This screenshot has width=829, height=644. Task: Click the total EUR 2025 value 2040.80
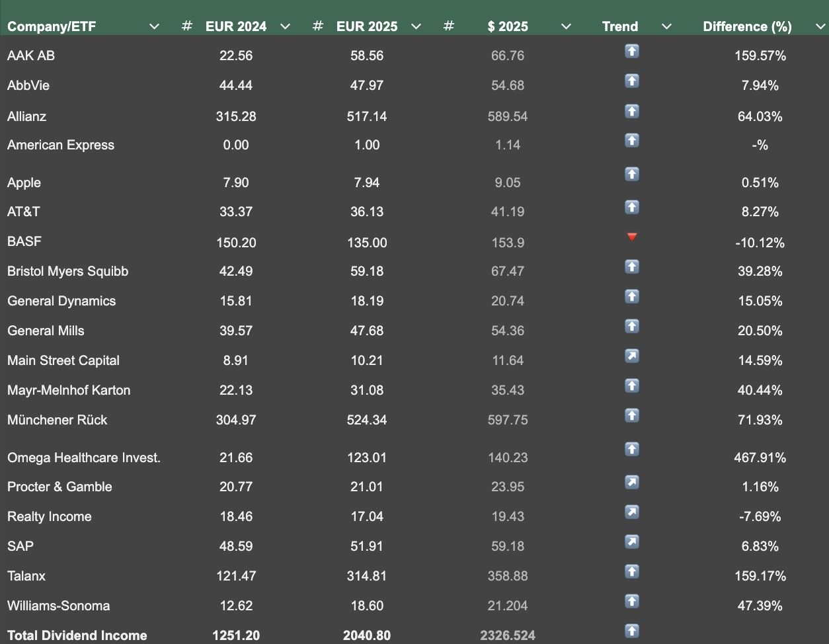(367, 635)
